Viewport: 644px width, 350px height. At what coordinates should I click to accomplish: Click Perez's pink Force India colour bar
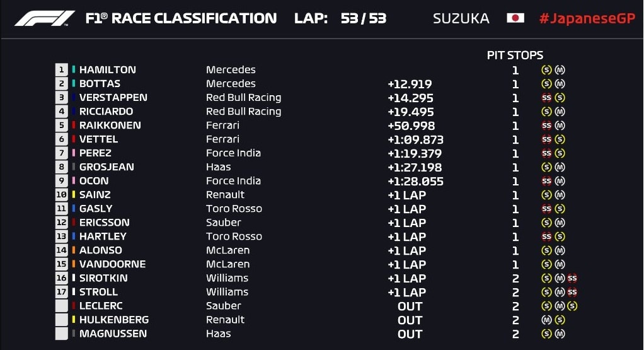coord(74,153)
